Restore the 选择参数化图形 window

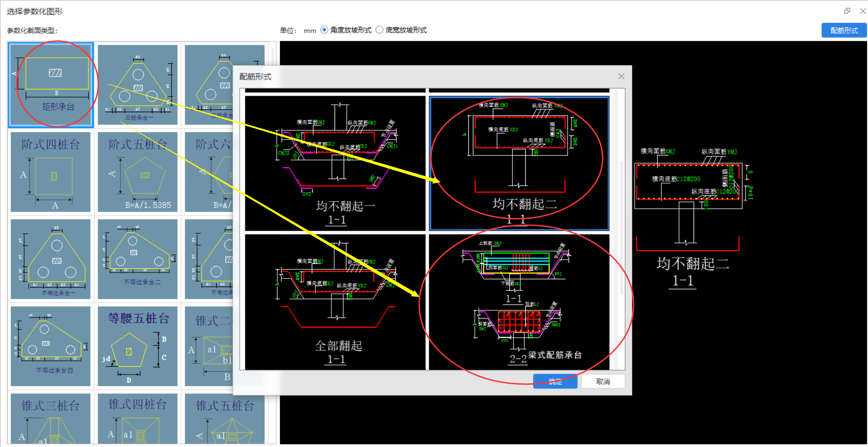tap(847, 11)
